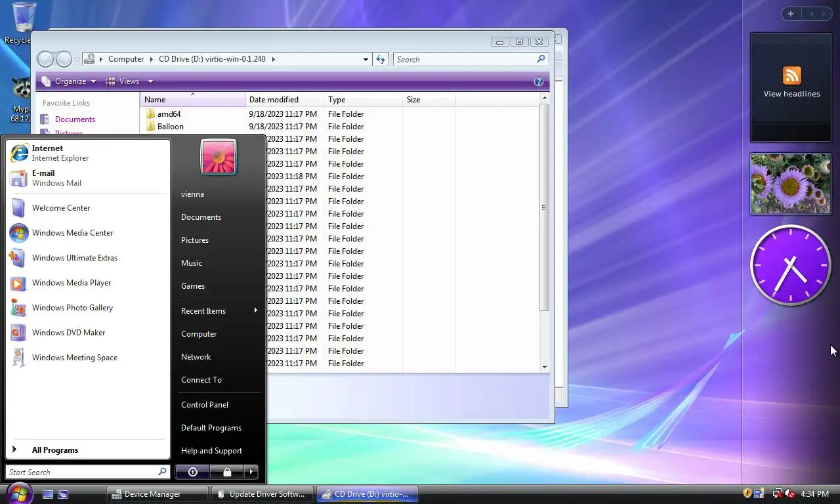Launch Windows DVD Maker

click(87, 333)
